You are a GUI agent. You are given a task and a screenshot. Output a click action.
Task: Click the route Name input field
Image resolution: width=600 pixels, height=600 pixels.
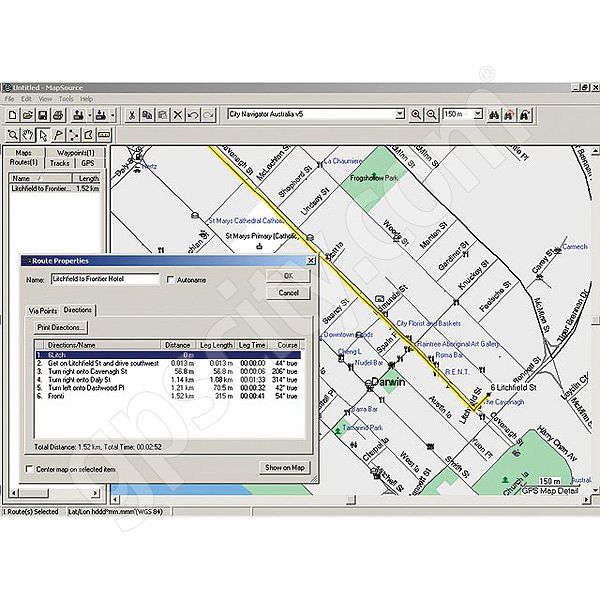click(105, 280)
